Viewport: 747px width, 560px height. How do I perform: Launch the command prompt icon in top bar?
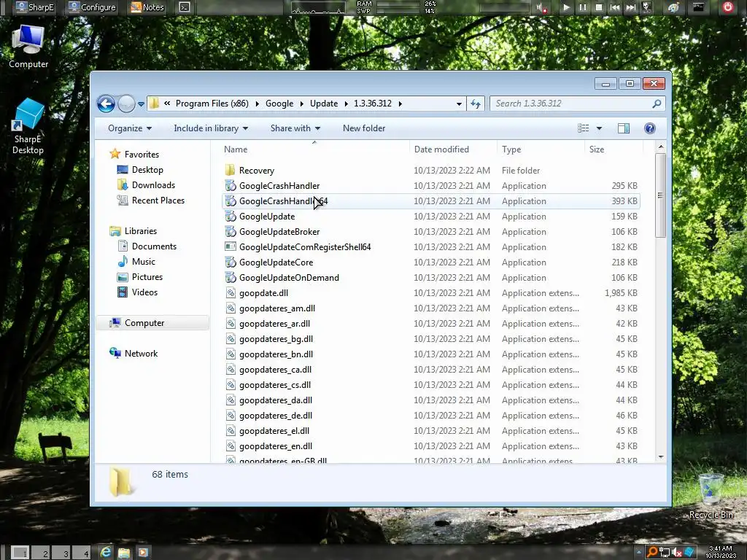pos(185,7)
